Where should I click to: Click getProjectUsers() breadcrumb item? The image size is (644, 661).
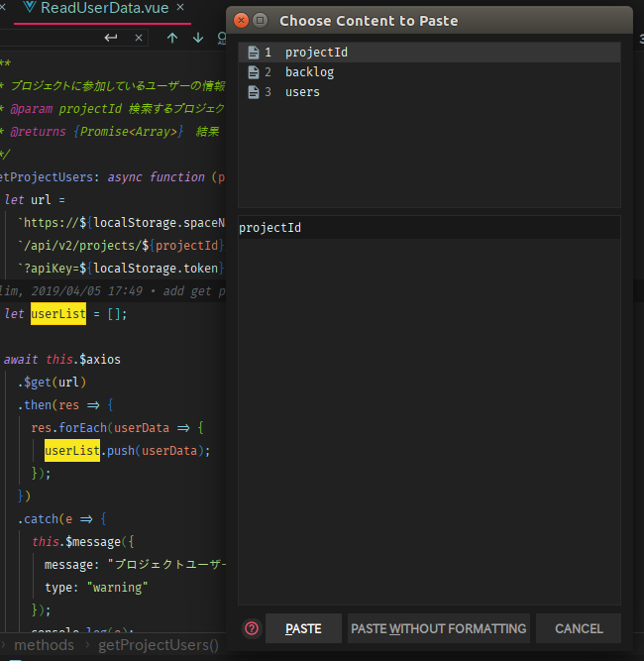click(x=159, y=645)
